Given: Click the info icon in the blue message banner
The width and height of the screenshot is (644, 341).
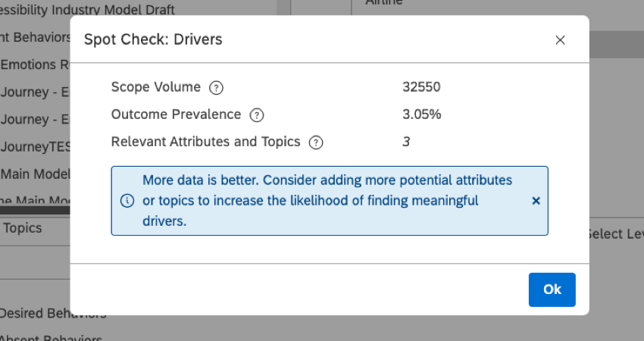Looking at the screenshot, I should 127,201.
